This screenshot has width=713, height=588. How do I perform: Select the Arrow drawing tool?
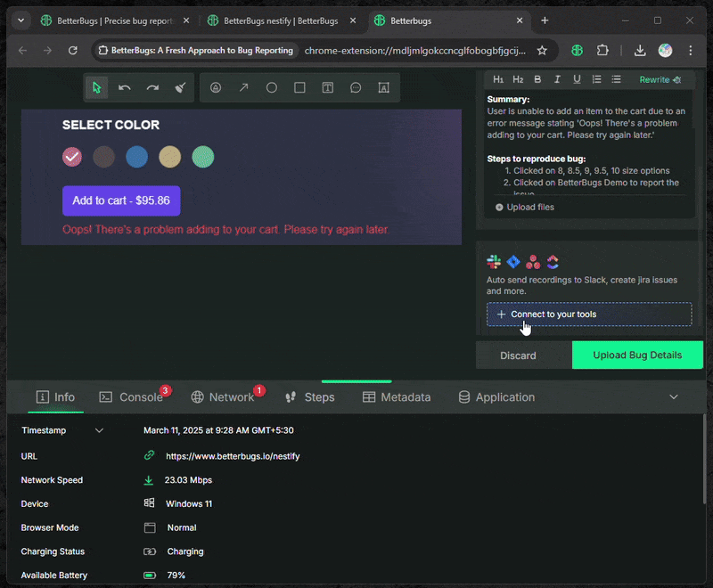click(x=243, y=87)
